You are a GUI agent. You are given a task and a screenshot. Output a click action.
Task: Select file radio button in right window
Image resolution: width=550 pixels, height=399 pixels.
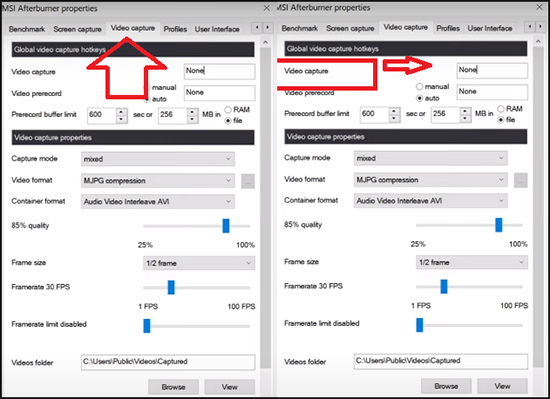(501, 120)
